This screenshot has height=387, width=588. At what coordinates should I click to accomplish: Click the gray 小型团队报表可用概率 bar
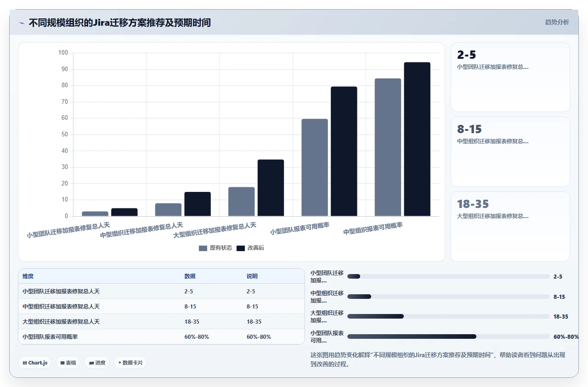pyautogui.click(x=315, y=168)
